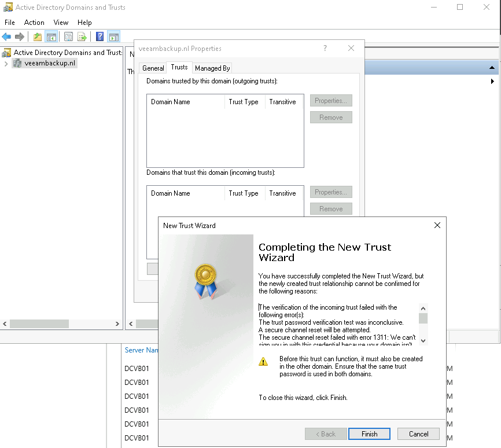Open the File menu
501x448 pixels.
pyautogui.click(x=9, y=22)
